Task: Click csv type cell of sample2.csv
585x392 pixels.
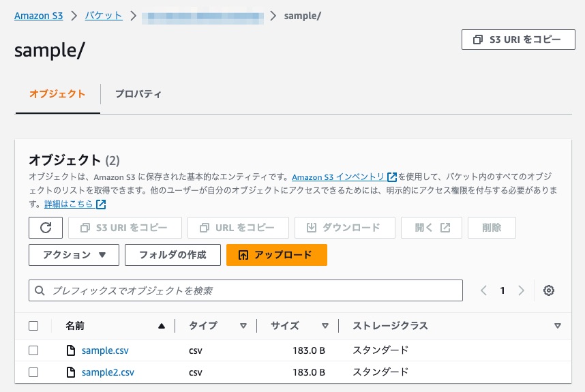Action: click(196, 373)
